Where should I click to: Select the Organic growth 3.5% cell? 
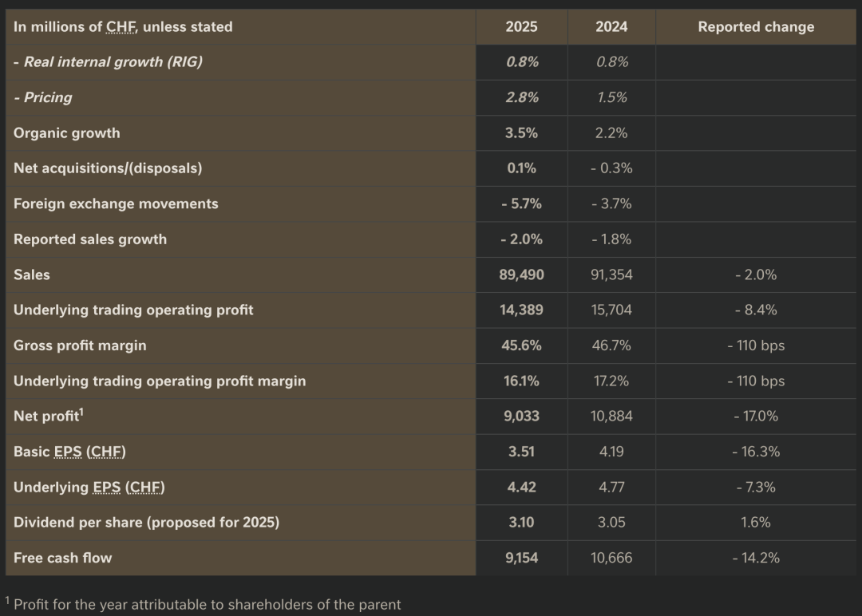tap(521, 133)
